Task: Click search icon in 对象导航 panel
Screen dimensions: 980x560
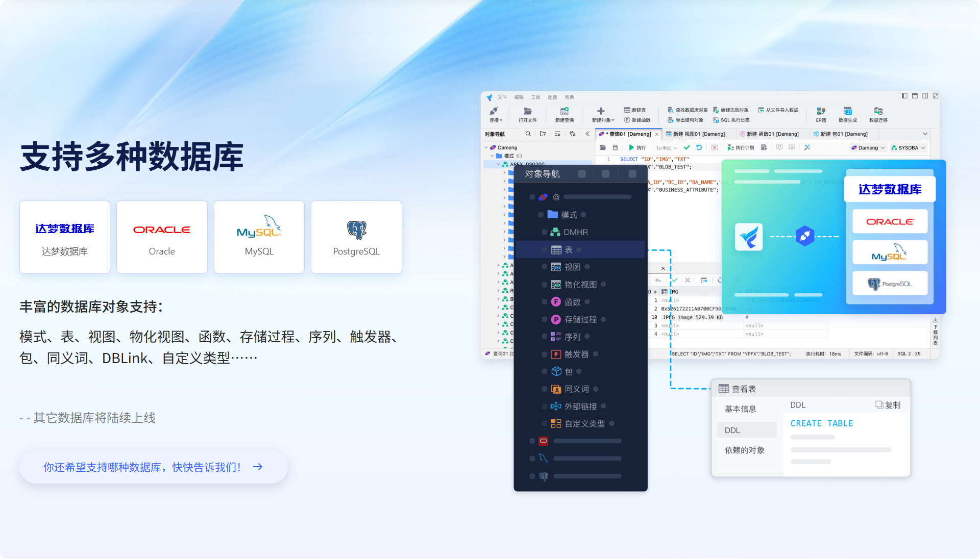Action: click(528, 134)
